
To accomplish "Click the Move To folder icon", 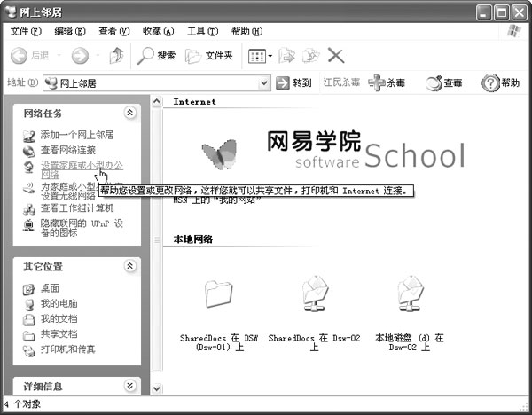I will click(x=286, y=56).
